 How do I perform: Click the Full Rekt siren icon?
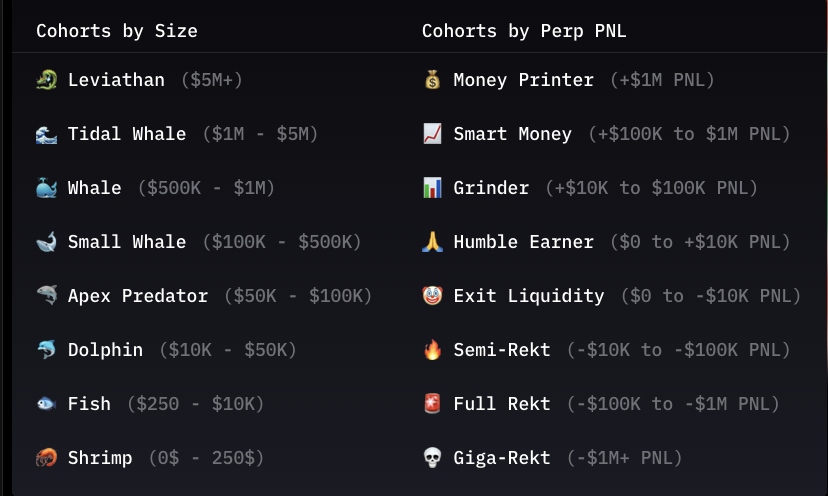tap(432, 404)
